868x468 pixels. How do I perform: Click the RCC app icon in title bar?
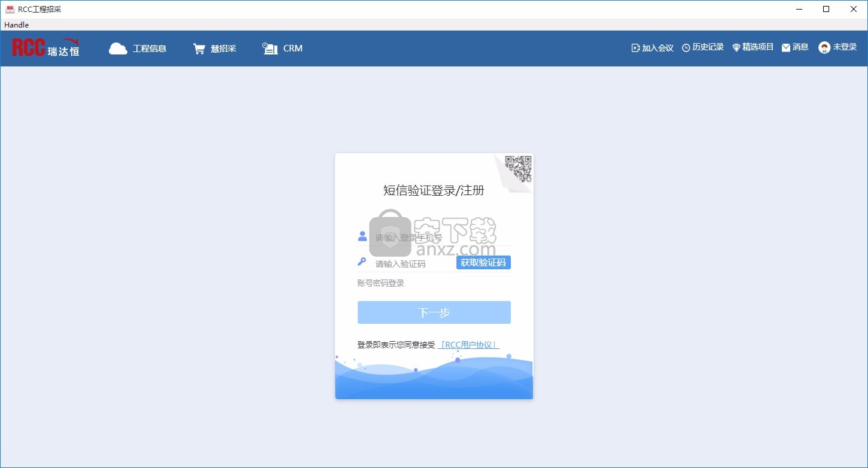click(10, 9)
